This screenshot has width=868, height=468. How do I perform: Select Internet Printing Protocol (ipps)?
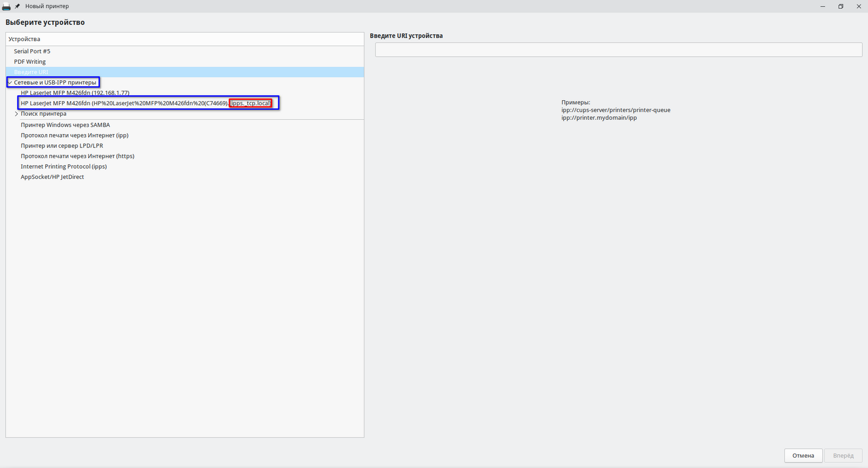[x=64, y=167]
